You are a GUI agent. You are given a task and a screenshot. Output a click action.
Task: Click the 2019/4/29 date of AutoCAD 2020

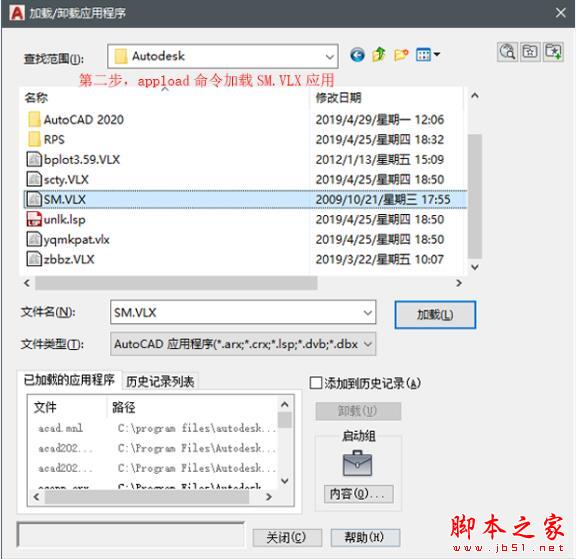380,120
